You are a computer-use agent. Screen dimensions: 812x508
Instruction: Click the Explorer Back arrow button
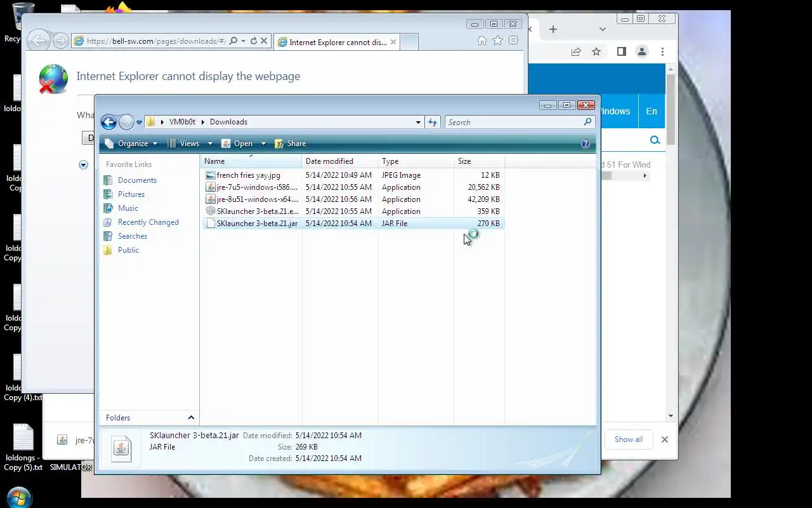point(108,122)
